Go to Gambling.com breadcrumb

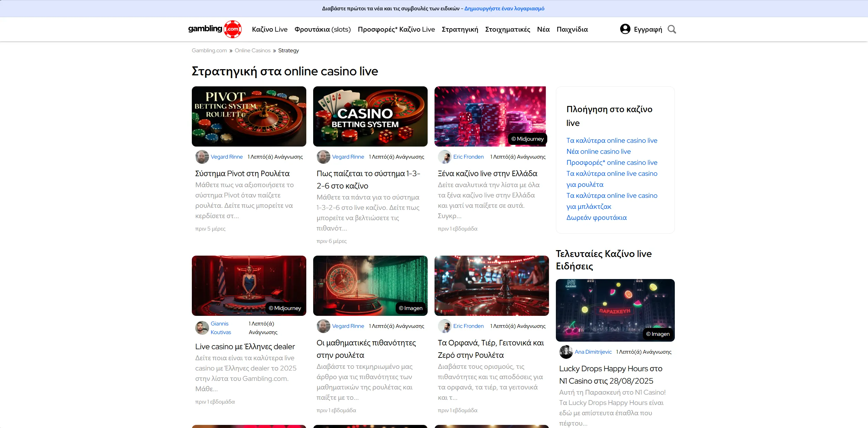point(209,51)
